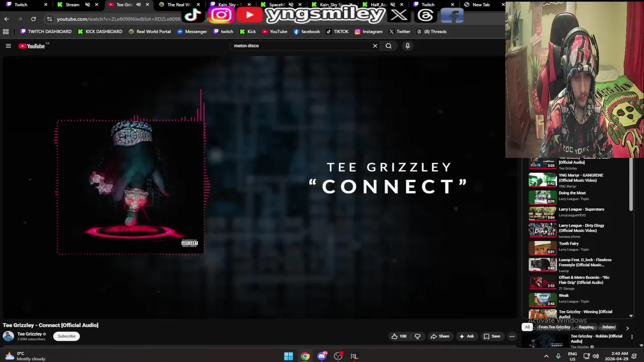Dislike the video with thumbs-down icon
The image size is (644, 362).
(418, 336)
